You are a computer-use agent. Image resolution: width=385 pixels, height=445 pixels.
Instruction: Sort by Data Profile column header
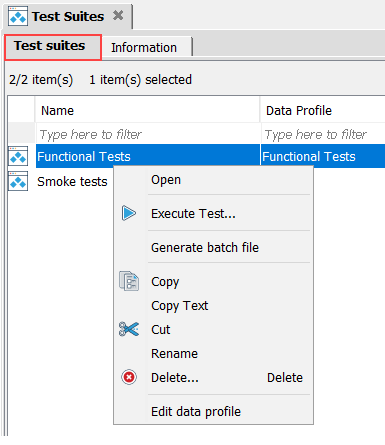click(323, 110)
